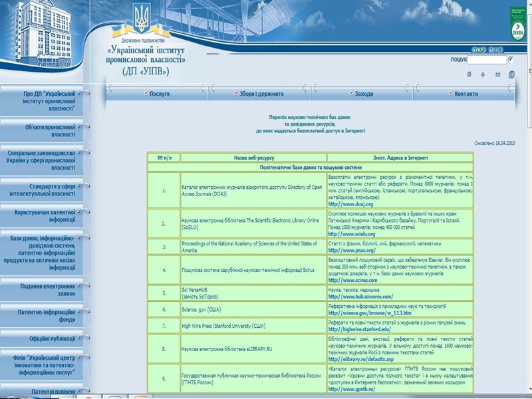The width and height of the screenshot is (532, 399).
Task: Follow the http://www.gpntb.ru/ link
Action: point(352,389)
